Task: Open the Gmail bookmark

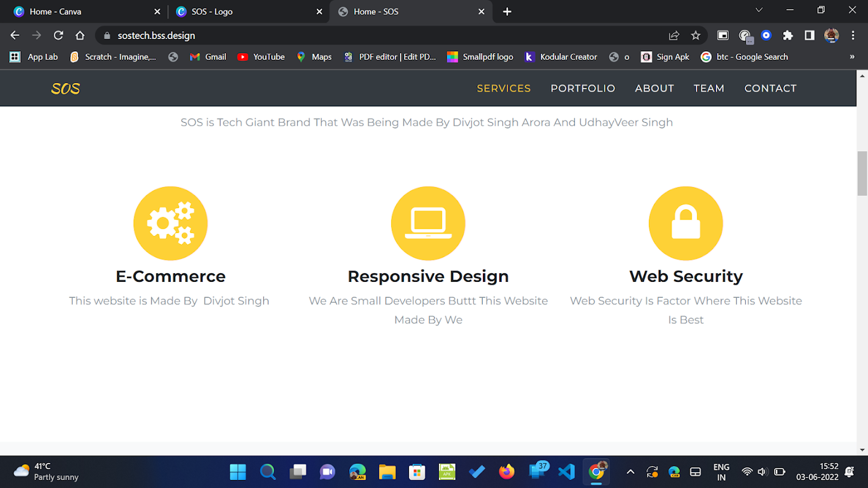Action: click(208, 57)
